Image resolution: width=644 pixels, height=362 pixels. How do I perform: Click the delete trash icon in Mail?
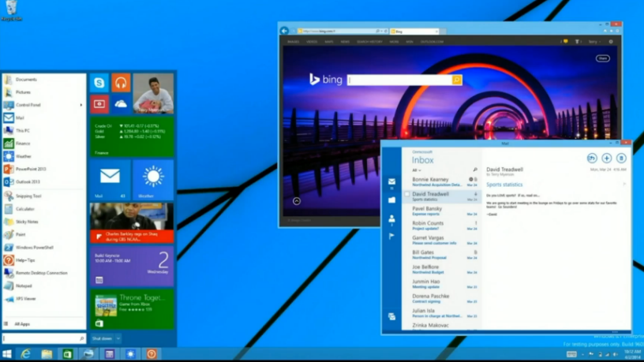click(621, 158)
